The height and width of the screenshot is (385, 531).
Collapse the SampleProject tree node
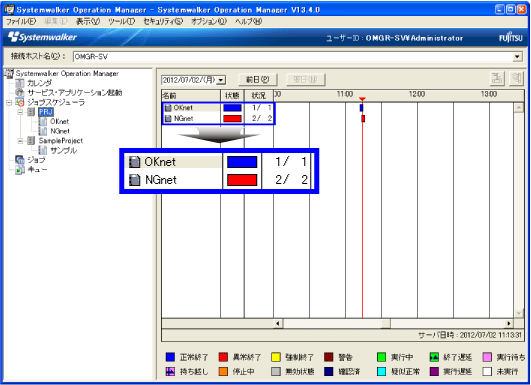click(21, 141)
